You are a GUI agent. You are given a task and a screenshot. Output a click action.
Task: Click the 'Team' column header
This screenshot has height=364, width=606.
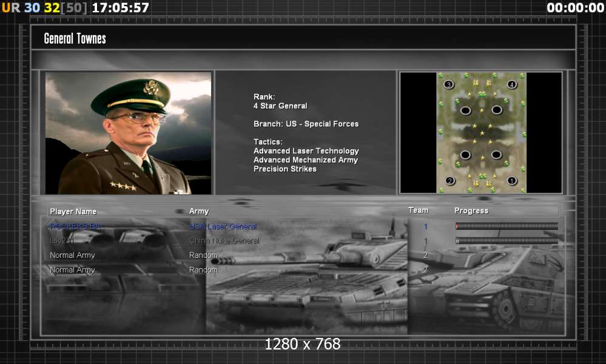[x=418, y=210]
